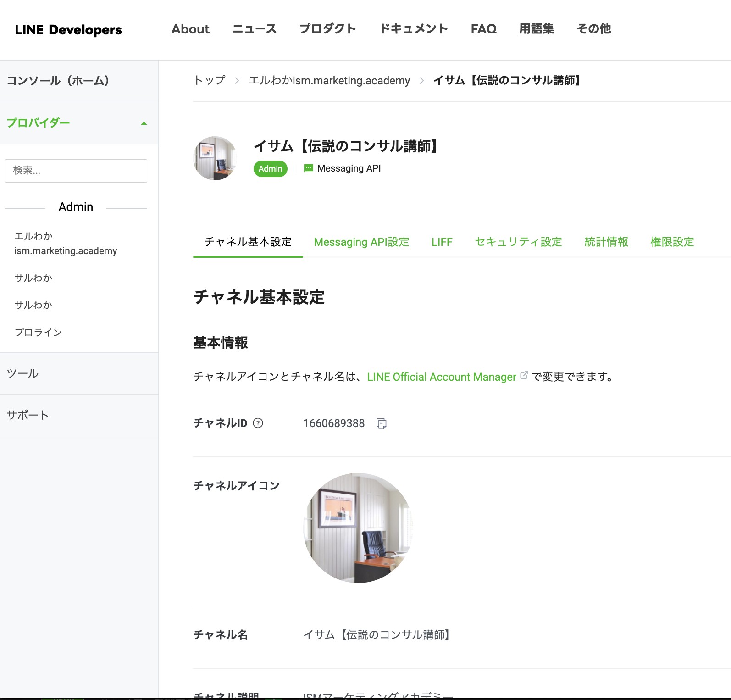Switch to Messaging API設定 tab
731x700 pixels.
pyautogui.click(x=361, y=242)
